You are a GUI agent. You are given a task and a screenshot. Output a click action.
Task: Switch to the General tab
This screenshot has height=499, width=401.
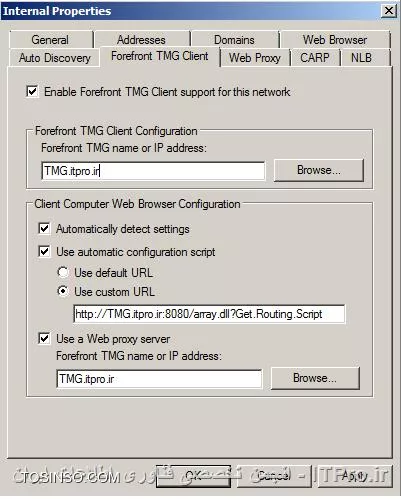(51, 40)
